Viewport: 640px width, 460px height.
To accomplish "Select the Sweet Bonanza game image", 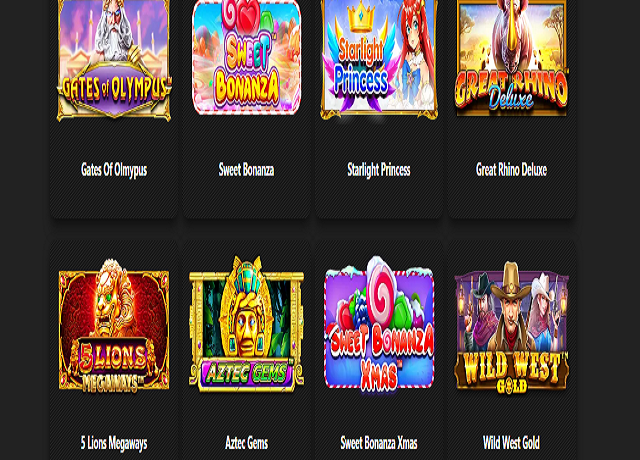I will point(246,57).
